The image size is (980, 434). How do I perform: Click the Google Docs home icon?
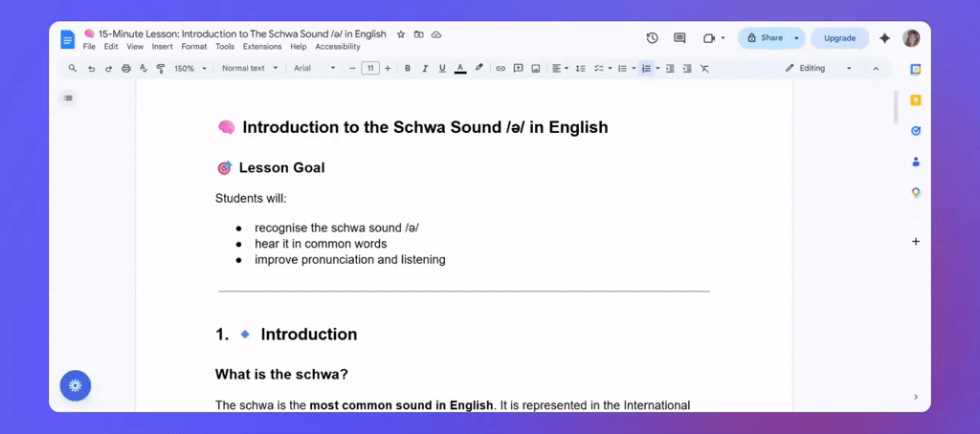coord(68,39)
